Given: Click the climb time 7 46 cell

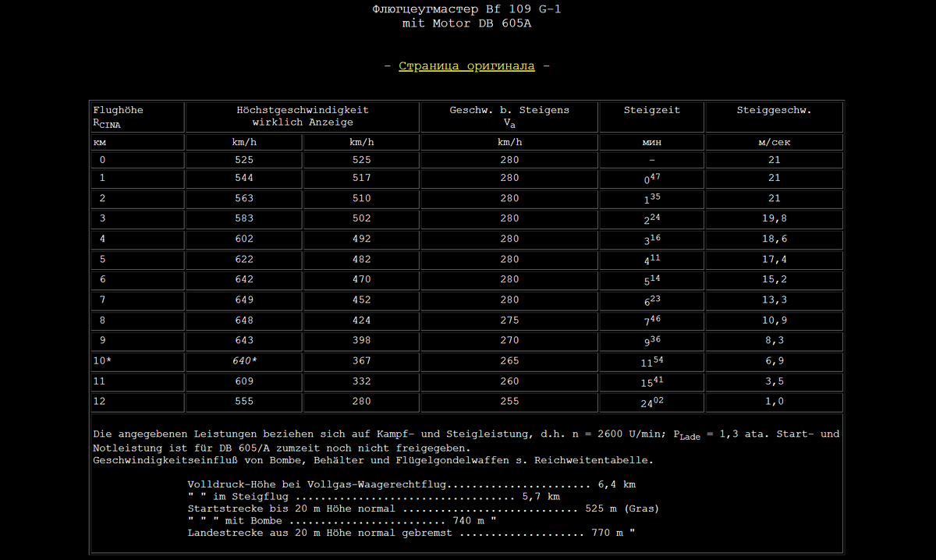Looking at the screenshot, I should tap(651, 321).
